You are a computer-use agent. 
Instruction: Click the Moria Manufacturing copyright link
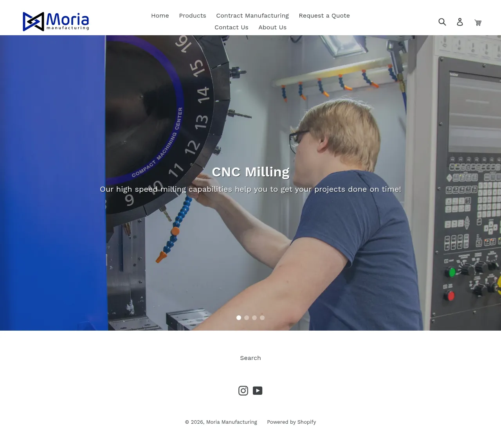click(231, 422)
